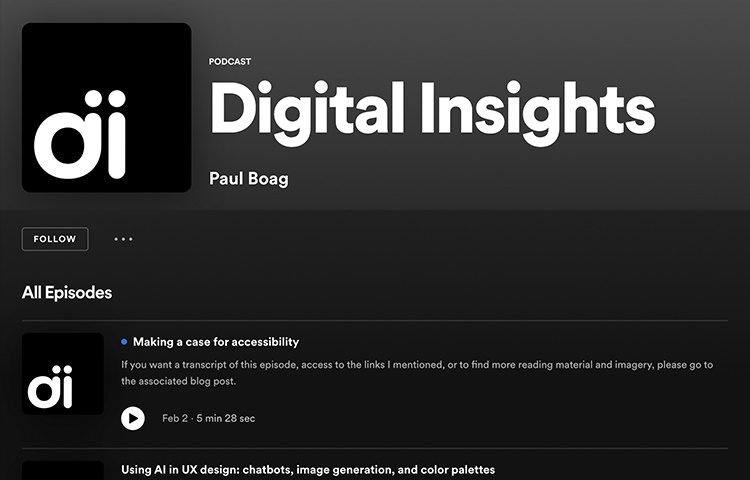Follow the Digital Insights podcast
Viewport: 750px width, 480px height.
[x=55, y=239]
